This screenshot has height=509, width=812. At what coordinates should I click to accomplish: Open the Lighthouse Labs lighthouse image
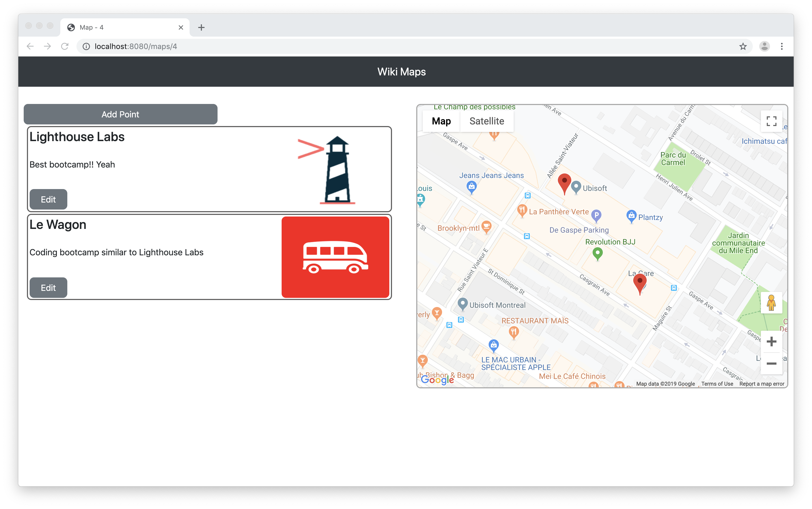coord(326,170)
